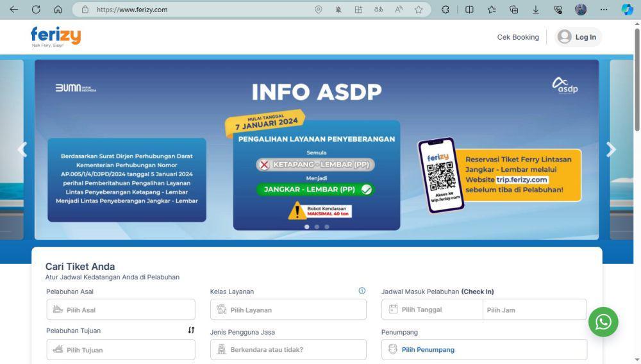Open the apps grid icon in address bar
The height and width of the screenshot is (364, 641).
coord(358,10)
